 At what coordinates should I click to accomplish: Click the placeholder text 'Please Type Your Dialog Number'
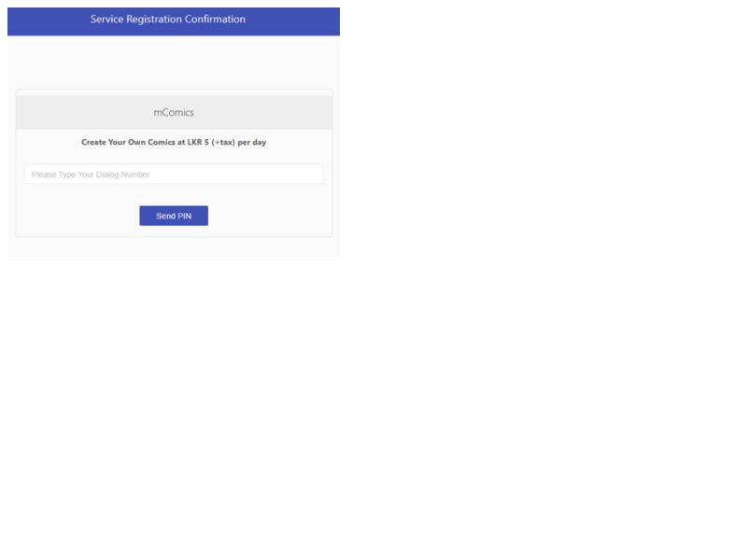91,175
